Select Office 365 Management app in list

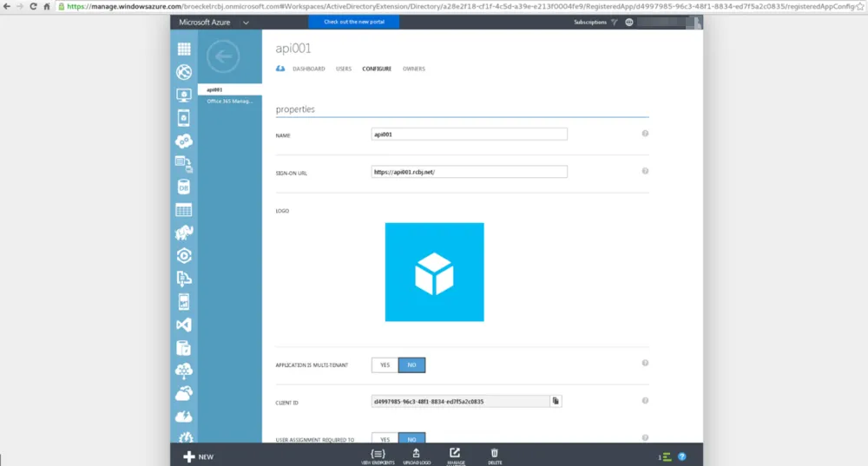pyautogui.click(x=230, y=102)
